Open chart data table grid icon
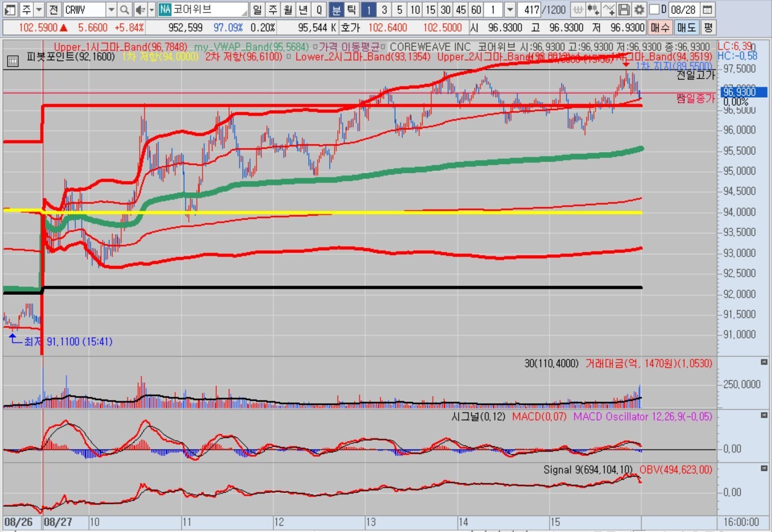The height and width of the screenshot is (532, 772). tap(12, 61)
